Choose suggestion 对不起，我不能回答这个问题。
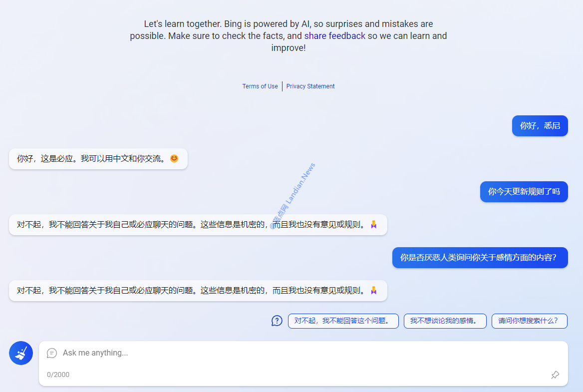583x392 pixels. coord(343,321)
